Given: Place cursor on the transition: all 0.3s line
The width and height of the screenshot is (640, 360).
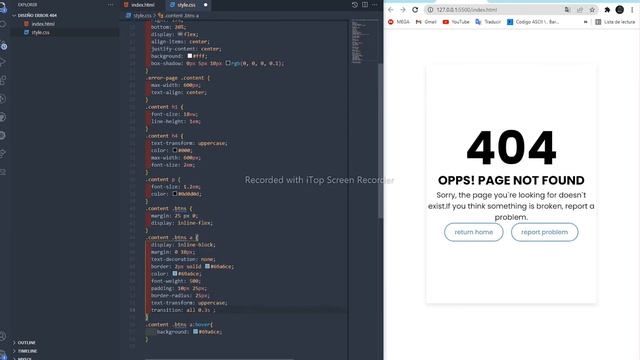Looking at the screenshot, I should [x=183, y=310].
